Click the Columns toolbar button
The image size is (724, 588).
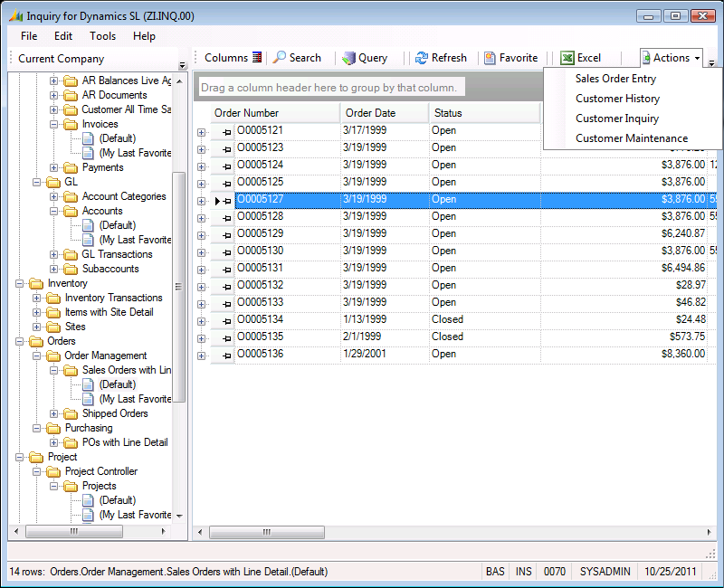click(233, 58)
